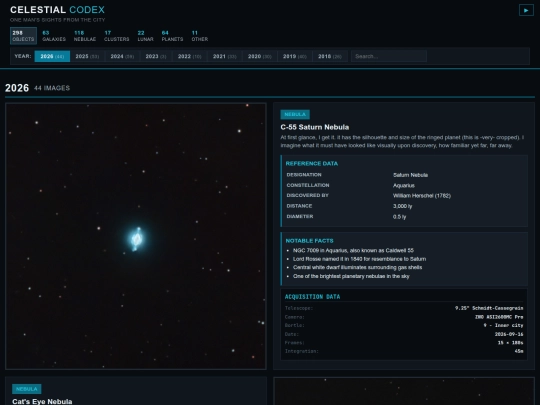Select year 2023 filter
Image resolution: width=540 pixels, height=405 pixels.
click(x=156, y=56)
